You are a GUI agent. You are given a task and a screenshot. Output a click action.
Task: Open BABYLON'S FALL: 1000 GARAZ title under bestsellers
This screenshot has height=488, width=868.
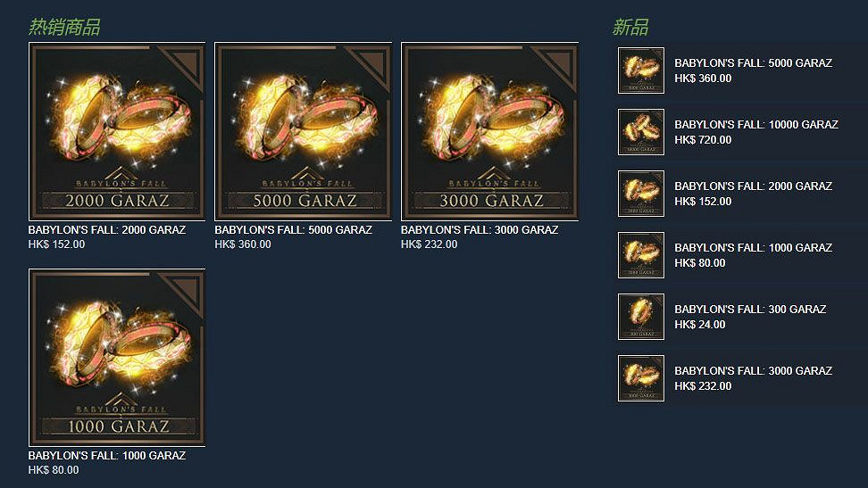pos(107,455)
